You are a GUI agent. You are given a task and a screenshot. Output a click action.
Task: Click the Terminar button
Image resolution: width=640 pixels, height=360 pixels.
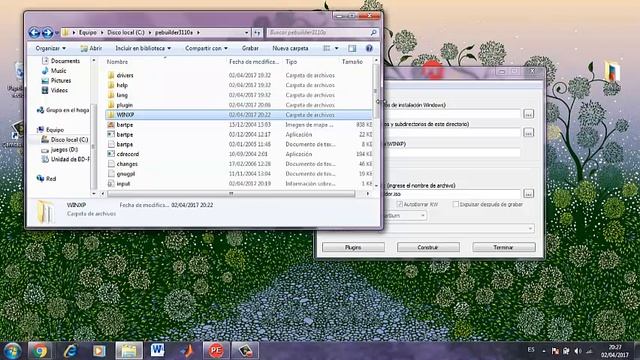coord(503,247)
